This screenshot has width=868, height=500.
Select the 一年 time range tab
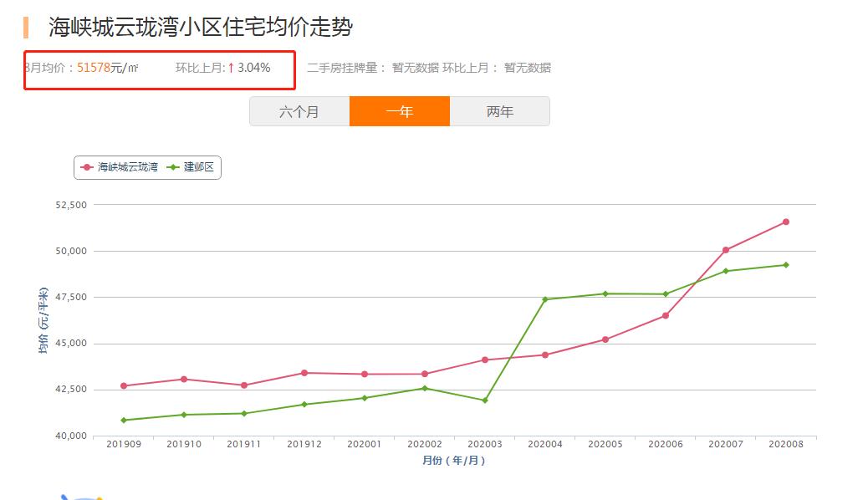(400, 111)
